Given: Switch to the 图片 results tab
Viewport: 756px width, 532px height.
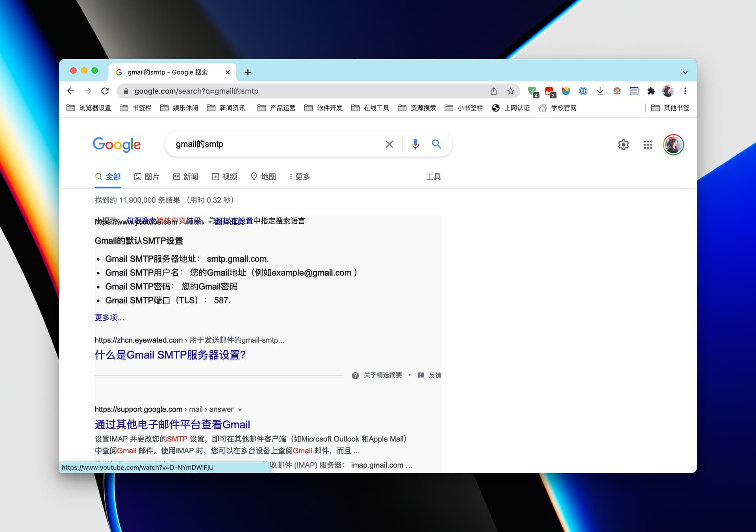Looking at the screenshot, I should 146,177.
